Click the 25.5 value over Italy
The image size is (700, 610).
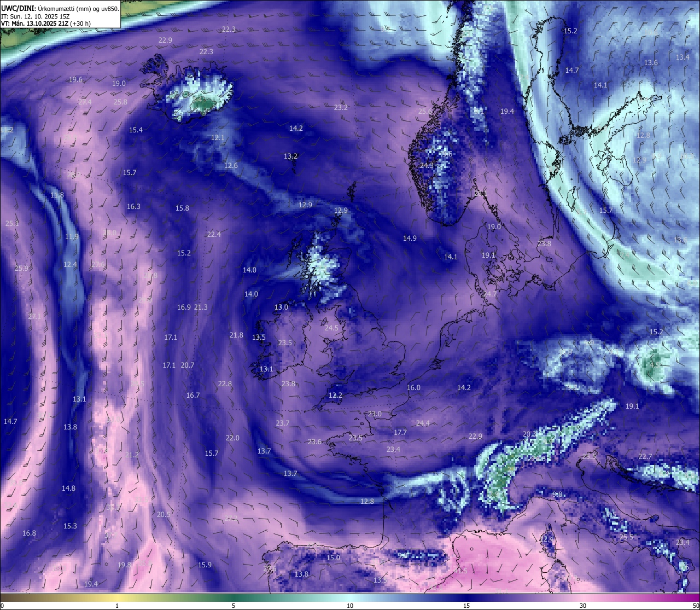click(626, 537)
